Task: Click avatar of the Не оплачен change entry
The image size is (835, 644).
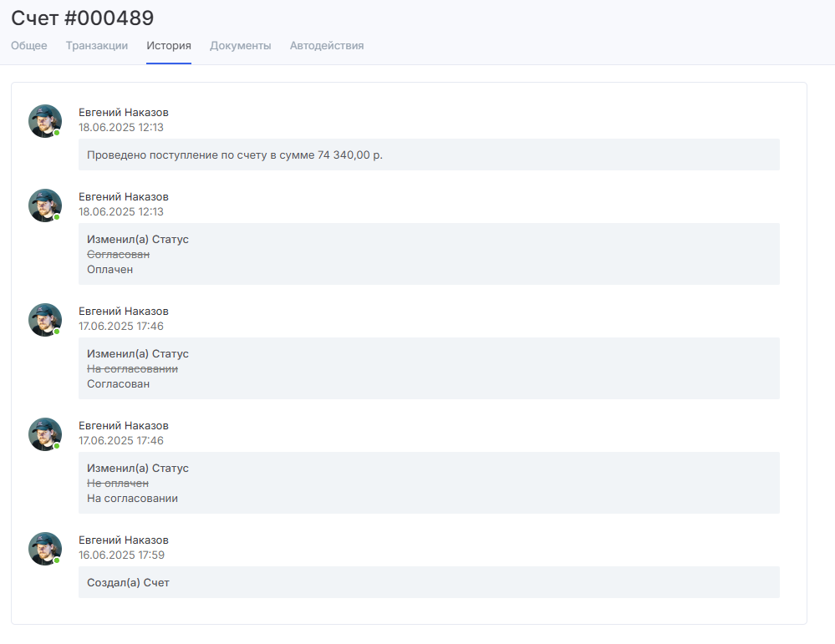Action: (45, 434)
